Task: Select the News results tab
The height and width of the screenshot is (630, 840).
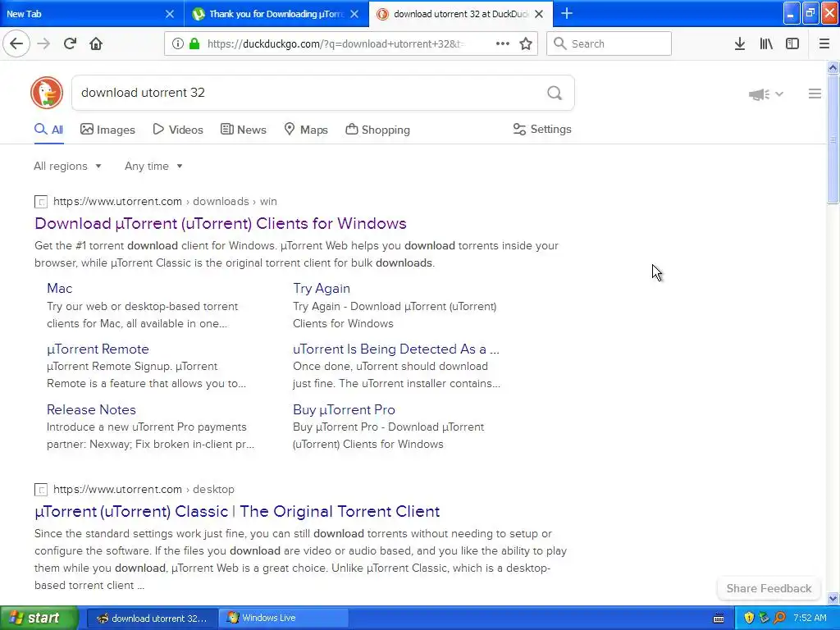Action: click(243, 130)
